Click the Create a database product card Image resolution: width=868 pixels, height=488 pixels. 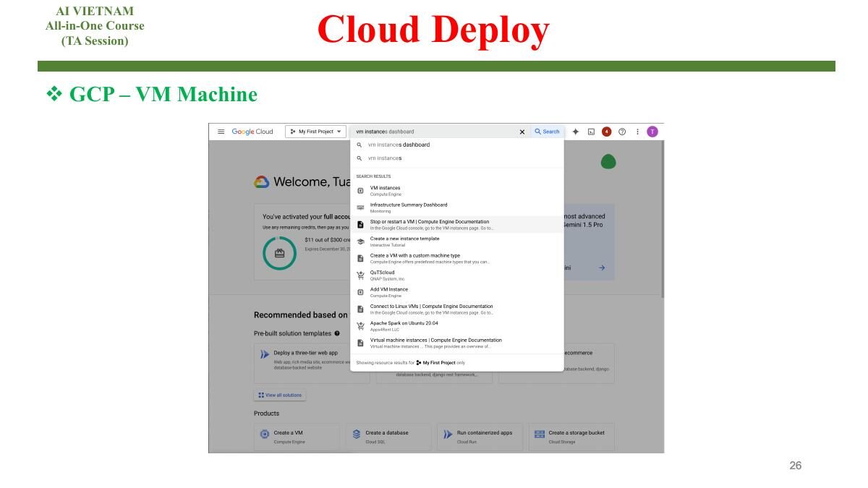[388, 437]
